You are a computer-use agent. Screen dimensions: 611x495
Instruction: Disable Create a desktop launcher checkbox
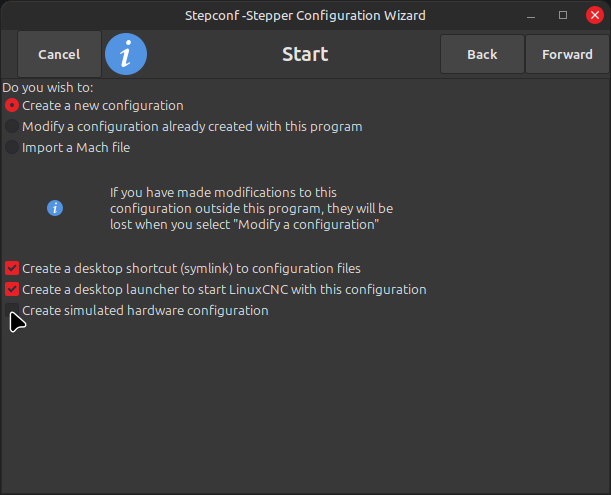tap(12, 289)
